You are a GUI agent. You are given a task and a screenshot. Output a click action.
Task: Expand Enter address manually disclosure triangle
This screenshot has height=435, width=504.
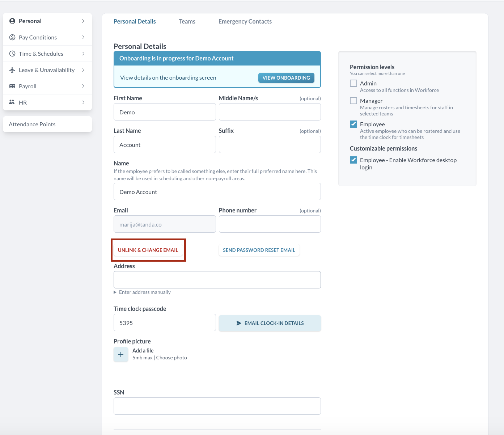pyautogui.click(x=115, y=292)
